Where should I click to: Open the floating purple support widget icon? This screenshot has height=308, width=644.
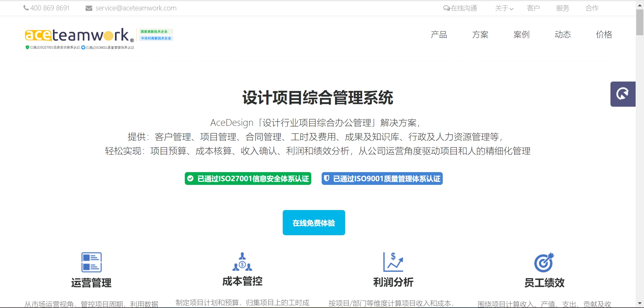click(623, 94)
